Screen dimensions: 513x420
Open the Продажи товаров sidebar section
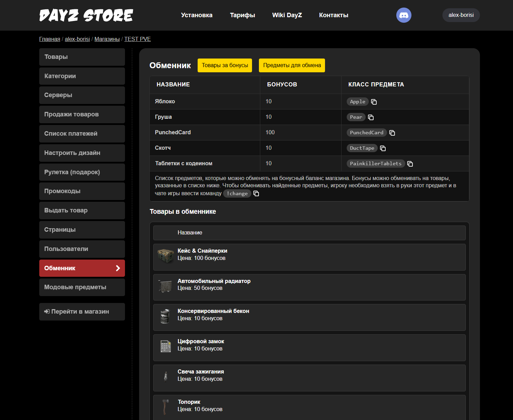point(82,114)
